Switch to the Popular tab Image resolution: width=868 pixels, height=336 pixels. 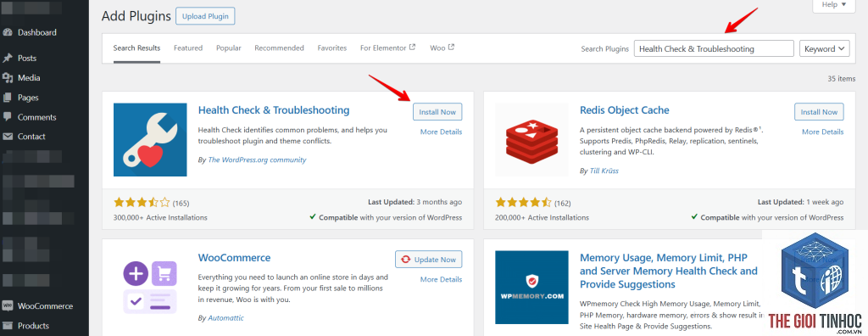point(229,48)
